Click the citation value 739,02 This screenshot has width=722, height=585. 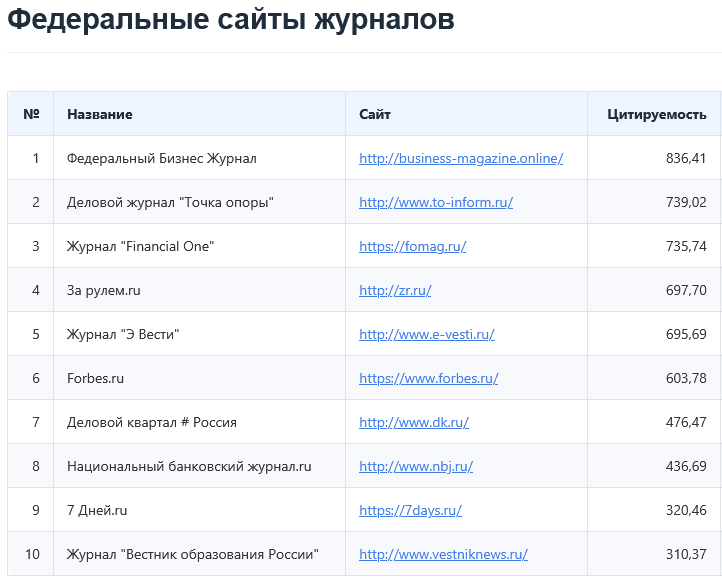686,202
